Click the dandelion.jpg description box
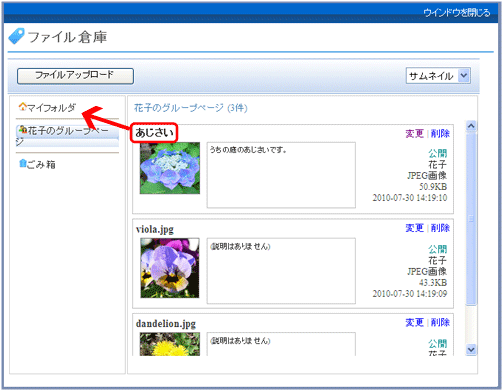Viewport: 504px width, 392px height. point(281,344)
